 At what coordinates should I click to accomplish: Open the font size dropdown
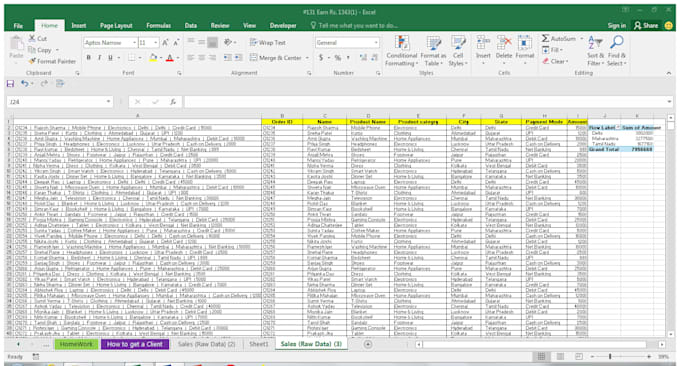pos(155,42)
